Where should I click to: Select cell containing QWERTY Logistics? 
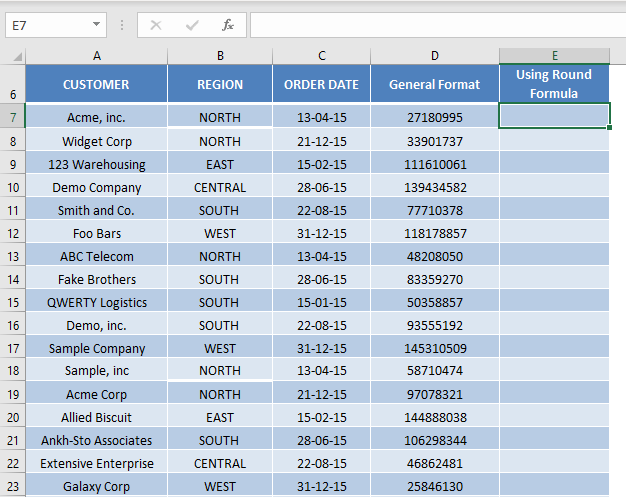click(x=97, y=302)
